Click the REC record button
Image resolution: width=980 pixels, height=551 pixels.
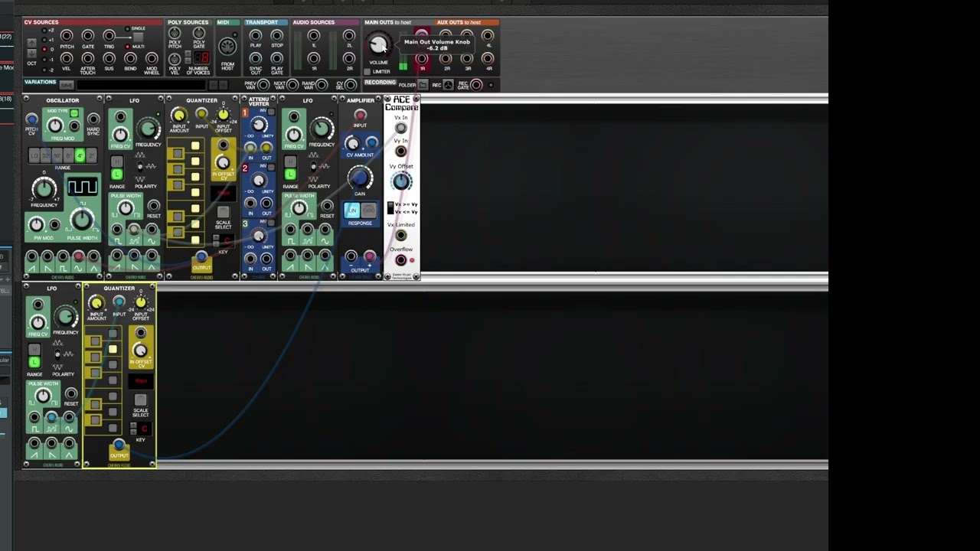pos(448,84)
